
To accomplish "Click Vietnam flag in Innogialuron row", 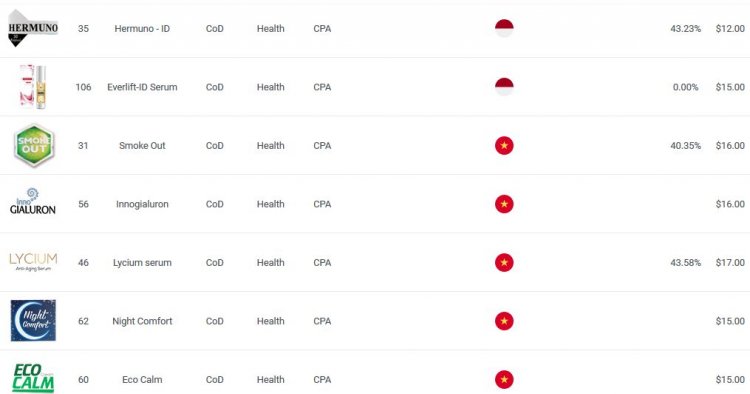I will click(x=504, y=204).
